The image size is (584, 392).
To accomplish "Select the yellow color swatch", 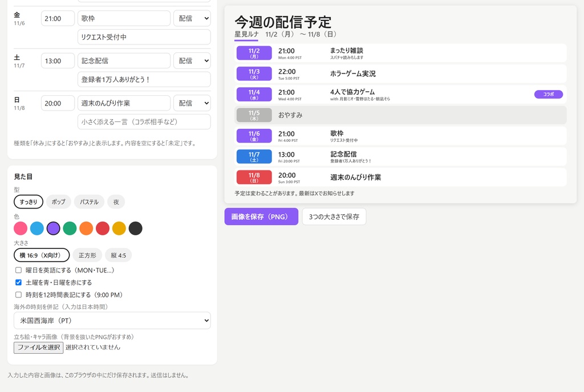I will click(x=119, y=228).
